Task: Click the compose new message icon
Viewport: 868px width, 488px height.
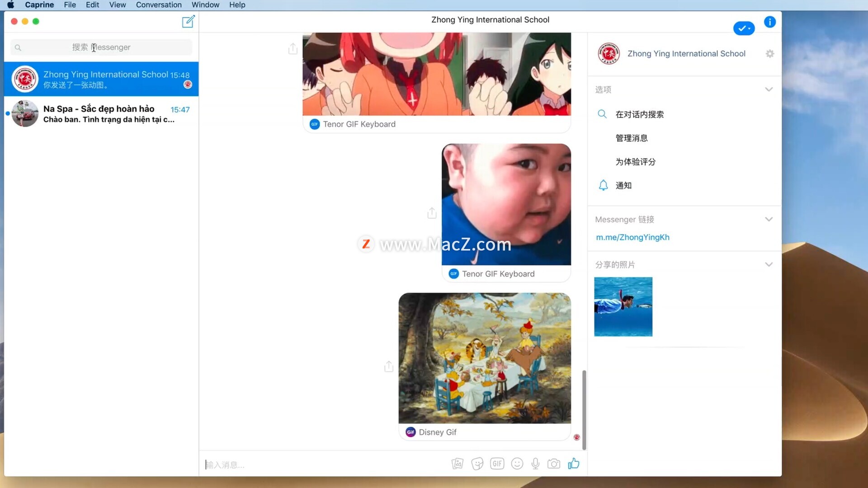Action: click(x=188, y=21)
